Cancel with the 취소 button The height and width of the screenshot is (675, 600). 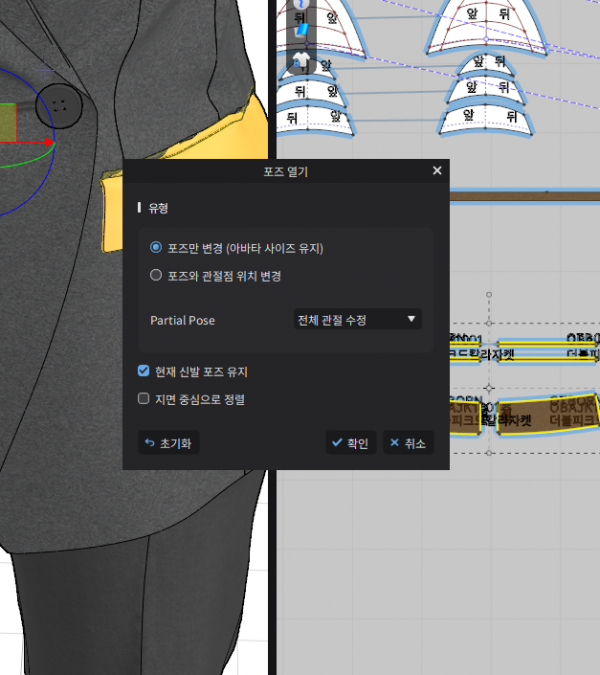pos(408,442)
